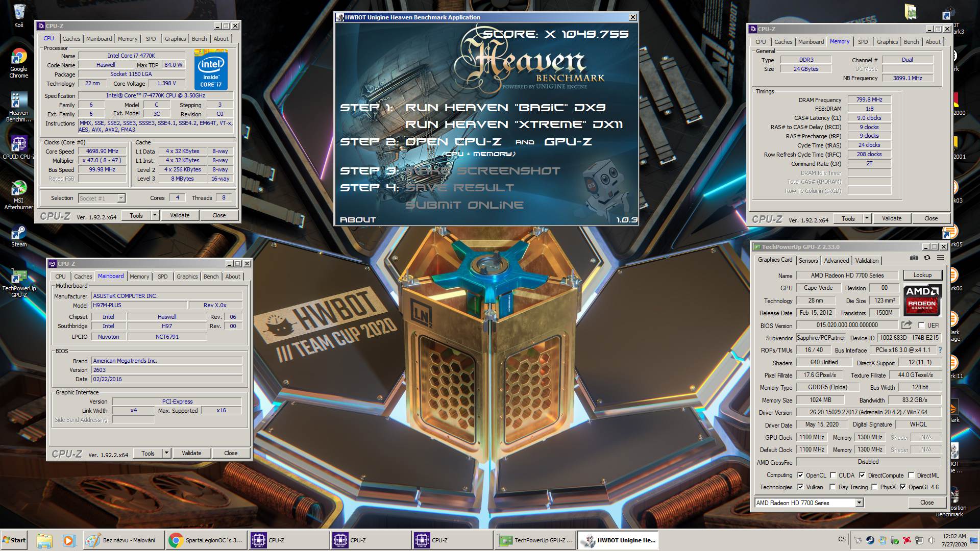Open the Heaven Benchmark desktop shortcut
Image resolution: width=980 pixels, height=551 pixels.
(x=19, y=107)
